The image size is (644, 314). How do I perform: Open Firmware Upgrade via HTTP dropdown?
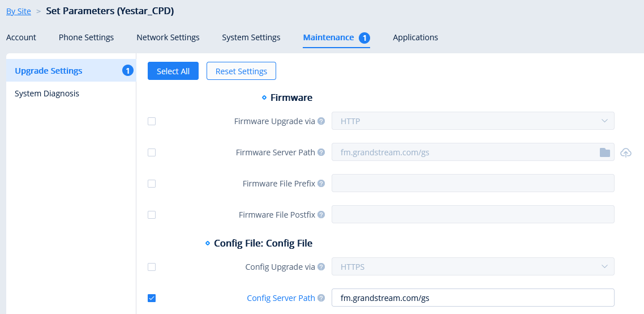(x=473, y=121)
